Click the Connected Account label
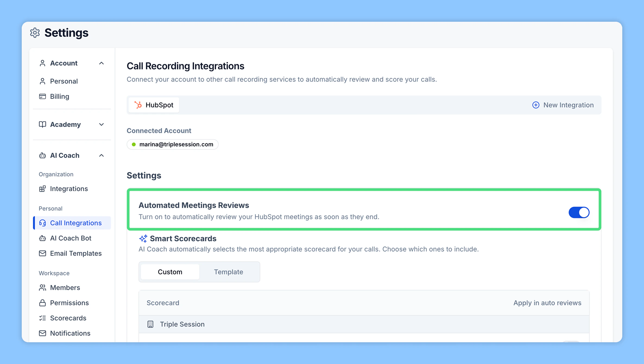The width and height of the screenshot is (644, 364). tap(159, 131)
